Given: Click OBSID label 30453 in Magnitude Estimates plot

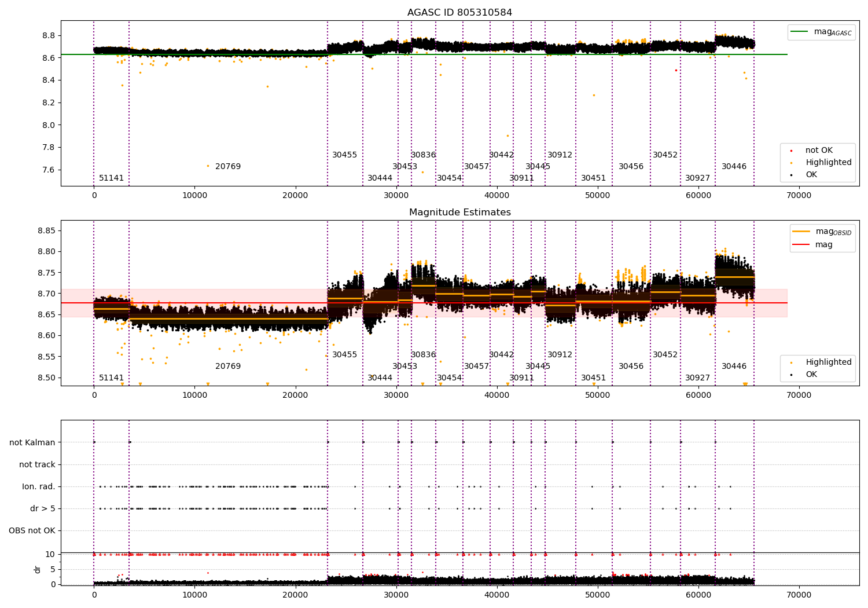Looking at the screenshot, I should tap(405, 367).
